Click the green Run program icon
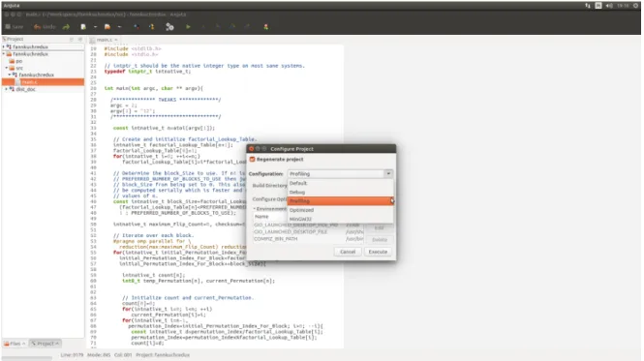Viewport: 644px width, 361px height. point(188,27)
